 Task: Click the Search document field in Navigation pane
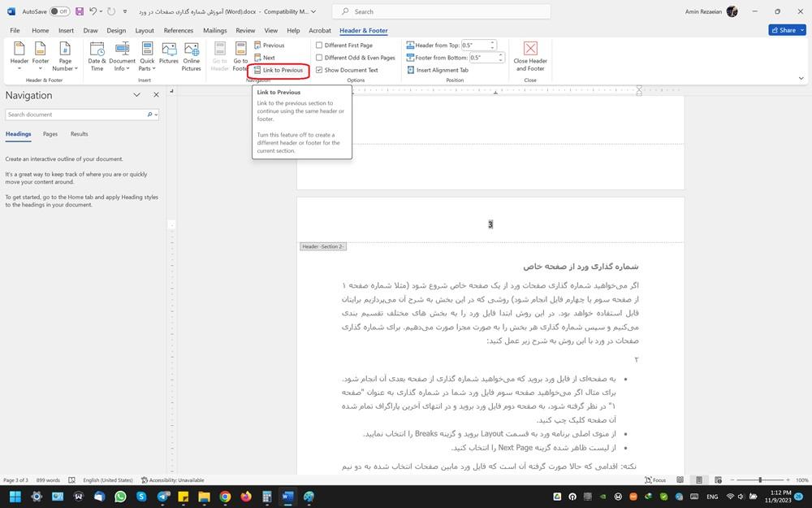click(77, 114)
